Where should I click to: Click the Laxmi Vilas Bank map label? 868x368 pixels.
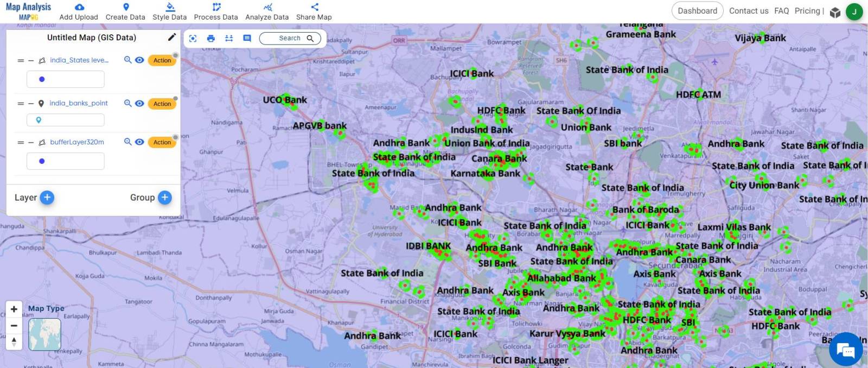[x=734, y=227]
